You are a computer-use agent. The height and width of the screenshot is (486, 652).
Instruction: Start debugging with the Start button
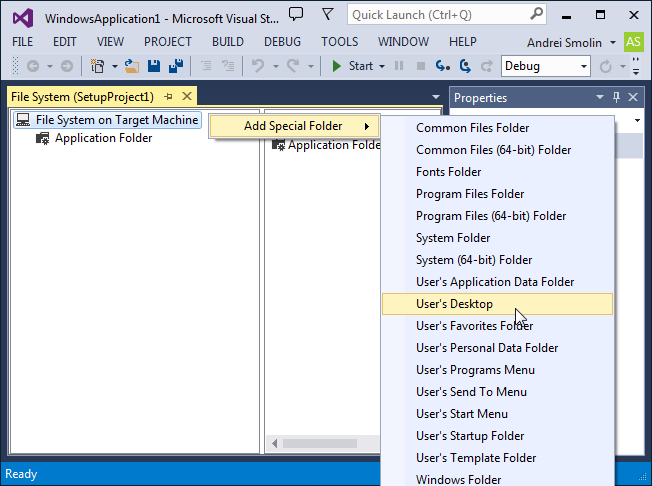click(352, 66)
